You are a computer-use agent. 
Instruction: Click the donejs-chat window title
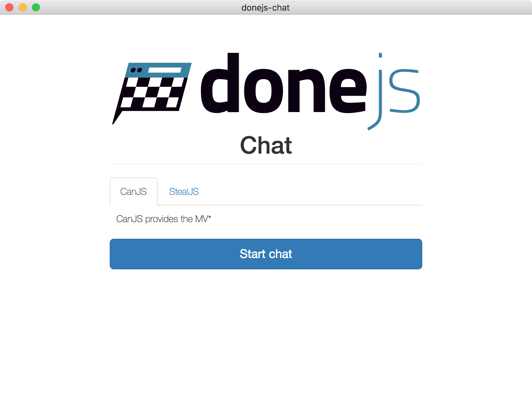point(265,8)
